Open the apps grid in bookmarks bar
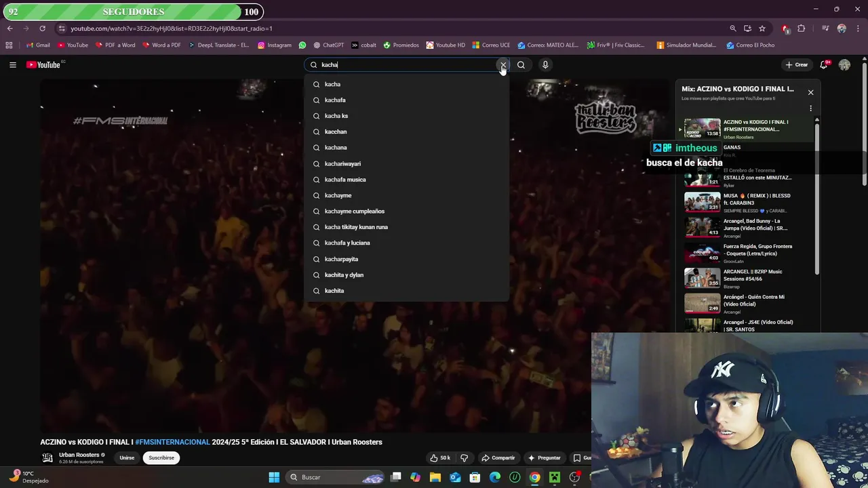This screenshot has width=868, height=488. coord(9,45)
